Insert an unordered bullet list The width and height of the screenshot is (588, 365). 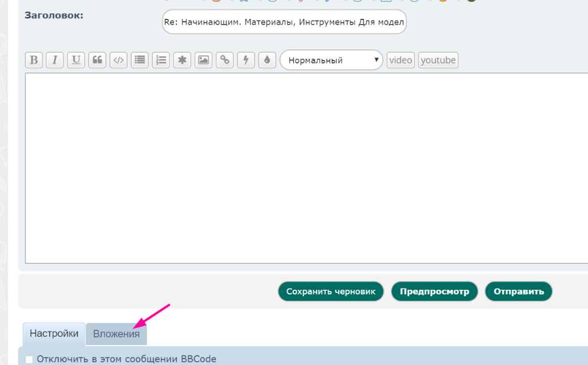point(139,60)
